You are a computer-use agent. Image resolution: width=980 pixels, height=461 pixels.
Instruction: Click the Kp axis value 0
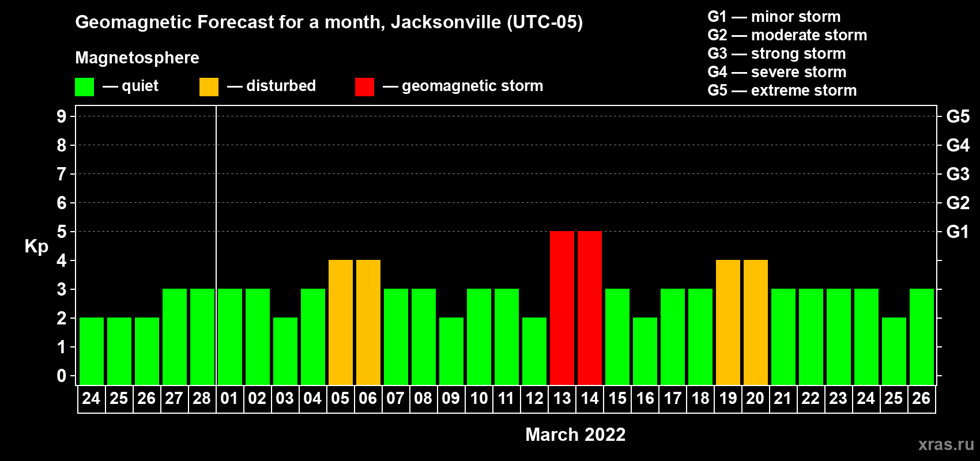point(62,376)
